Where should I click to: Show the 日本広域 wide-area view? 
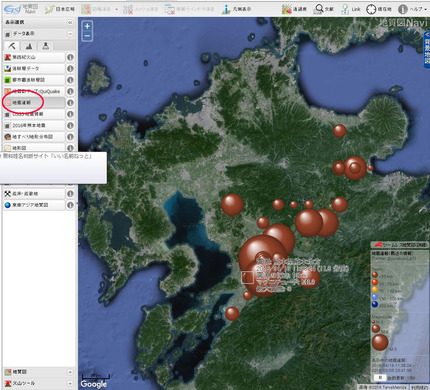[x=60, y=9]
